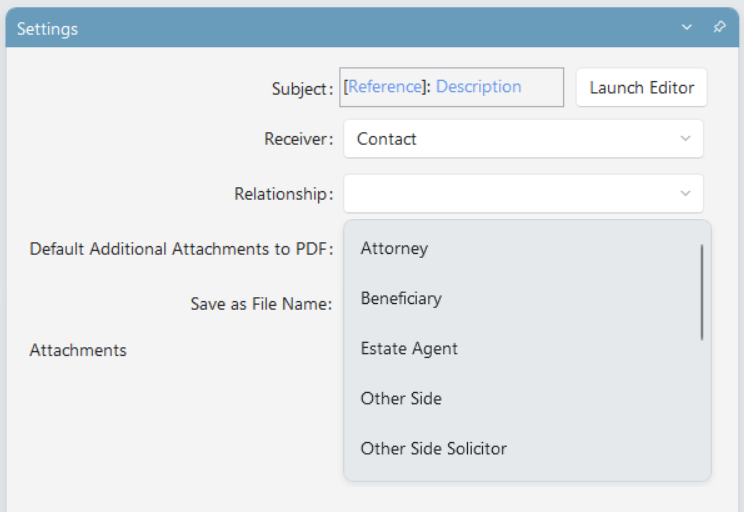Select Other Side Solicitor relationship
Image resolution: width=744 pixels, height=512 pixels.
click(x=433, y=448)
